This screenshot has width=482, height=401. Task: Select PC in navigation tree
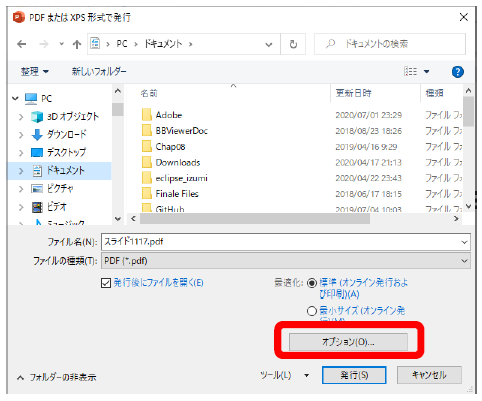[46, 99]
